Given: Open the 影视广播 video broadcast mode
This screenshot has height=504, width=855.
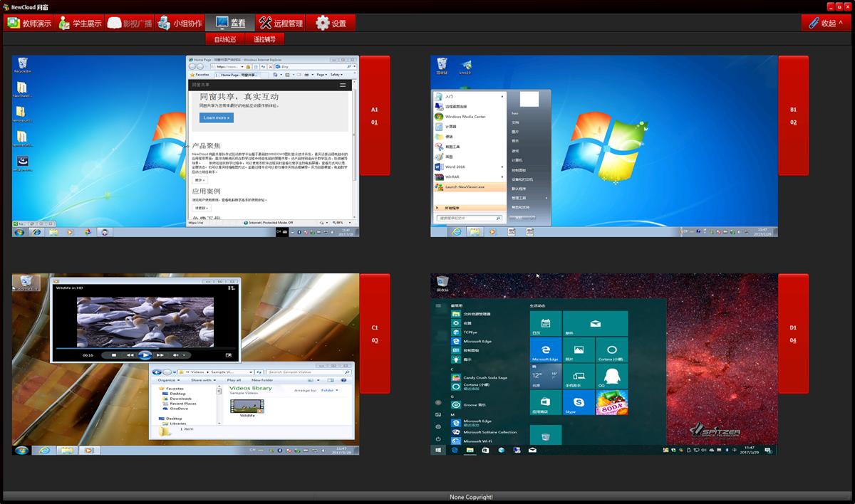Looking at the screenshot, I should coord(130,23).
